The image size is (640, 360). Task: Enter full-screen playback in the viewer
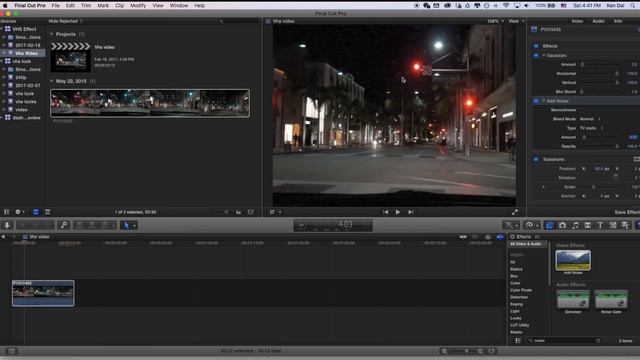[x=515, y=212]
